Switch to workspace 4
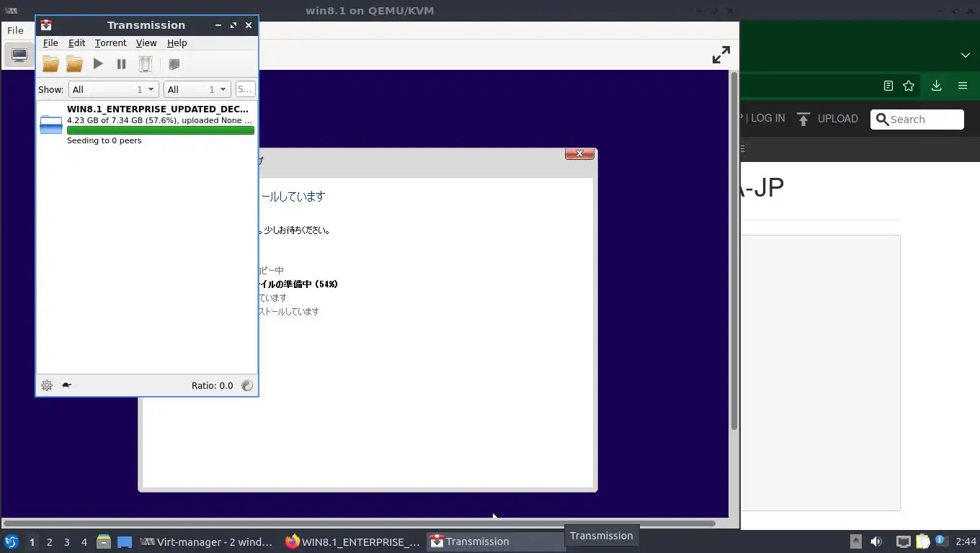The width and height of the screenshot is (980, 553). click(84, 542)
